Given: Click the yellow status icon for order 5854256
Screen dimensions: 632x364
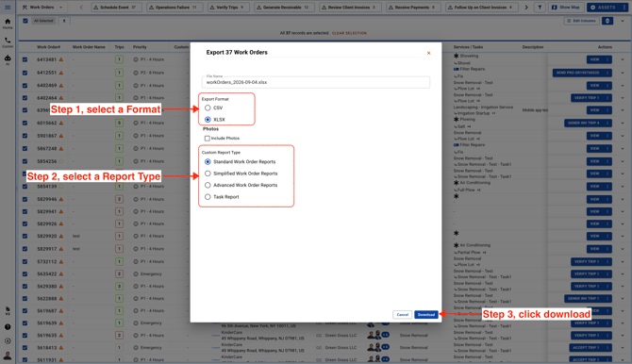Looking at the screenshot, I should point(61,161).
